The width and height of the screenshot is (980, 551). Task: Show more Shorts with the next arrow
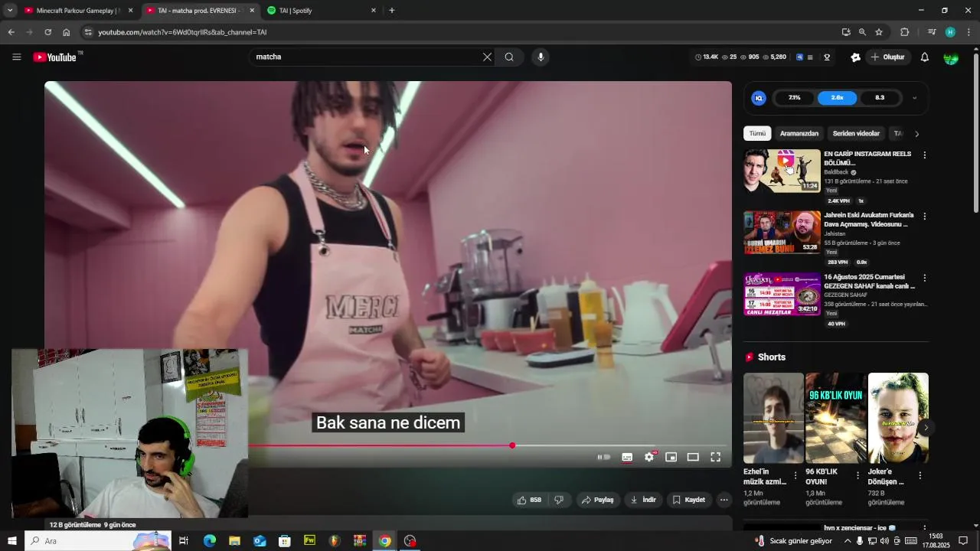[x=926, y=428]
